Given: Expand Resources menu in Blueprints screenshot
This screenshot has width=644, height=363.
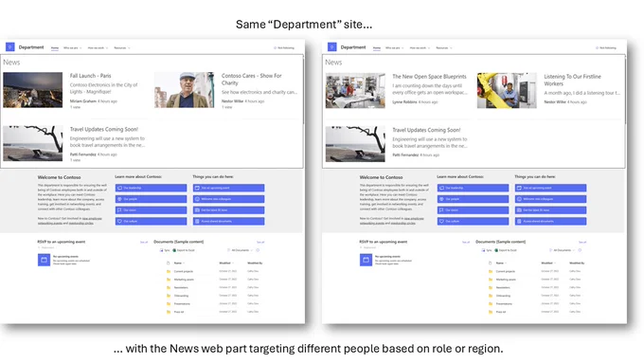Looking at the screenshot, I should (x=444, y=47).
